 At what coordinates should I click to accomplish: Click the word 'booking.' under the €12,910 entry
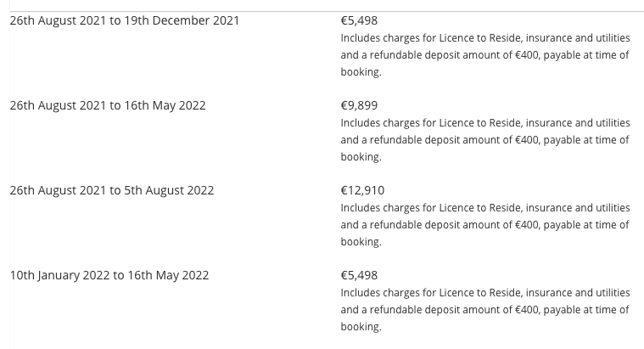[361, 242]
